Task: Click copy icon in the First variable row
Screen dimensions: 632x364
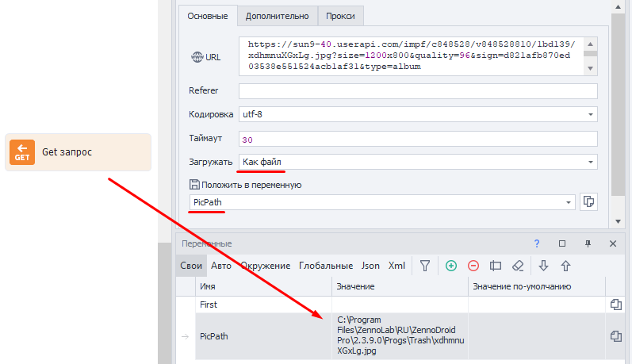Action: tap(615, 305)
